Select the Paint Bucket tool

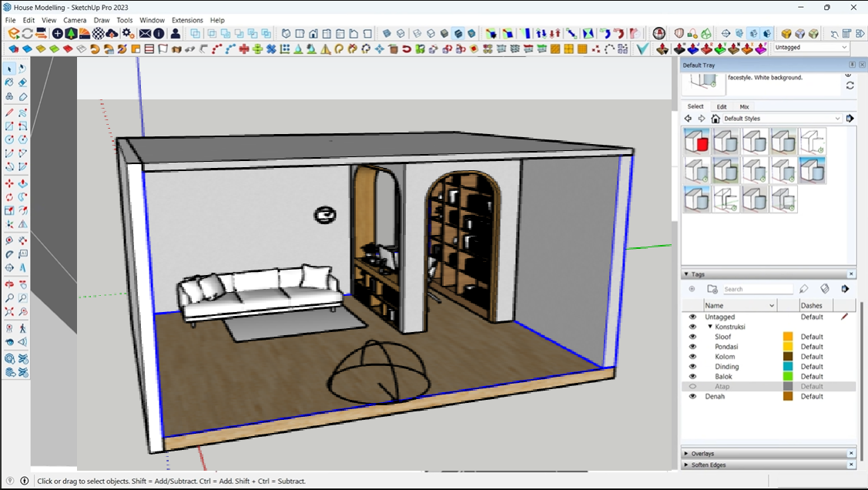tap(9, 82)
